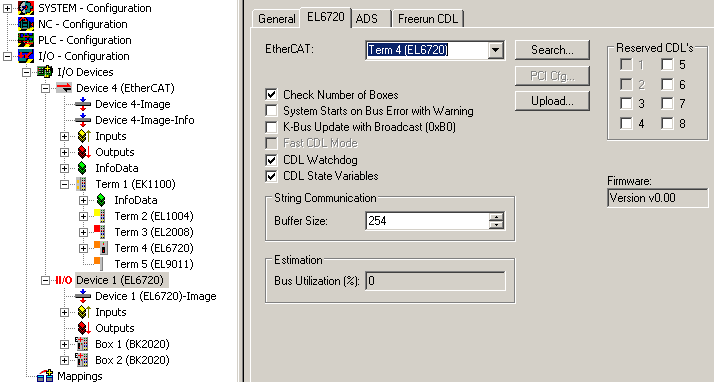Screen dimensions: 714x382
Task: Expand Box 1 (BK2020) node
Action: [65, 344]
